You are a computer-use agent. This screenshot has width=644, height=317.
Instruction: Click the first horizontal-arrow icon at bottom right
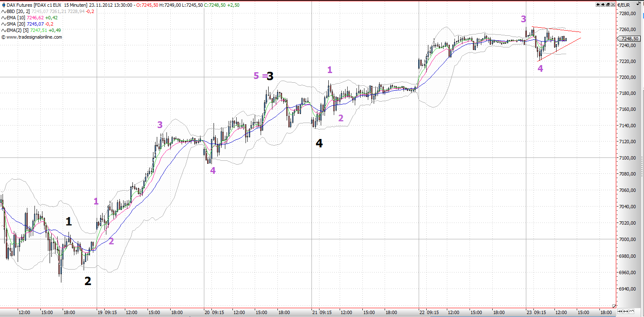619,312
